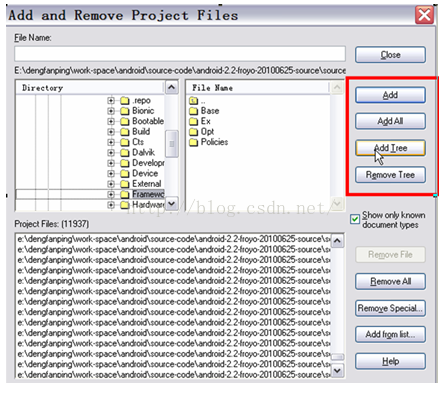Expand the Hardware tree node

pyautogui.click(x=111, y=205)
